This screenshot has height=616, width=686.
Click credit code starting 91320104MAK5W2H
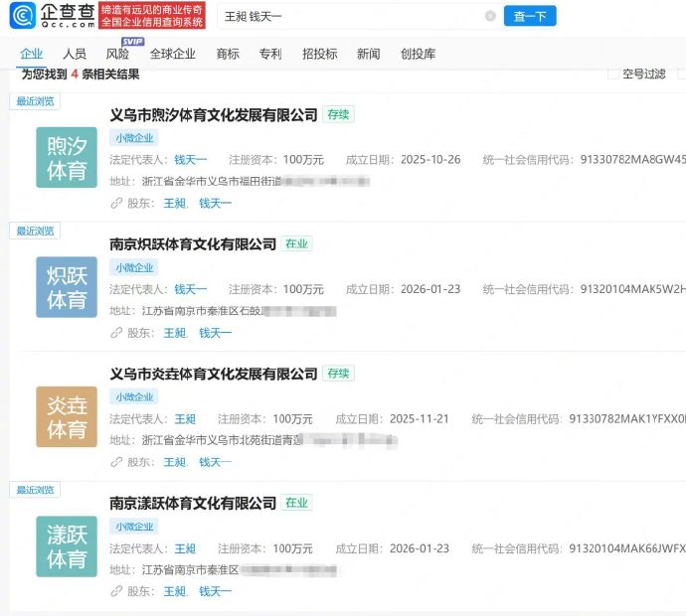[632, 289]
